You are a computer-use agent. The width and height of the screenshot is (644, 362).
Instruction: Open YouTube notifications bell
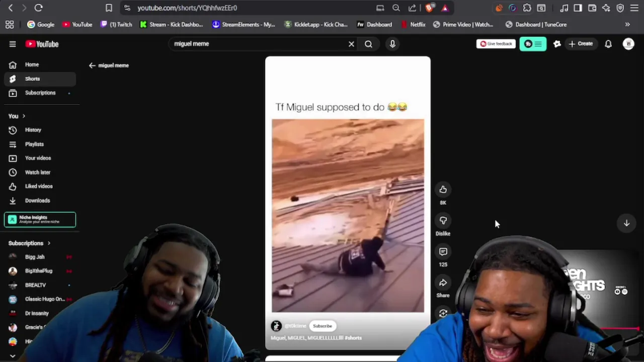coord(608,44)
